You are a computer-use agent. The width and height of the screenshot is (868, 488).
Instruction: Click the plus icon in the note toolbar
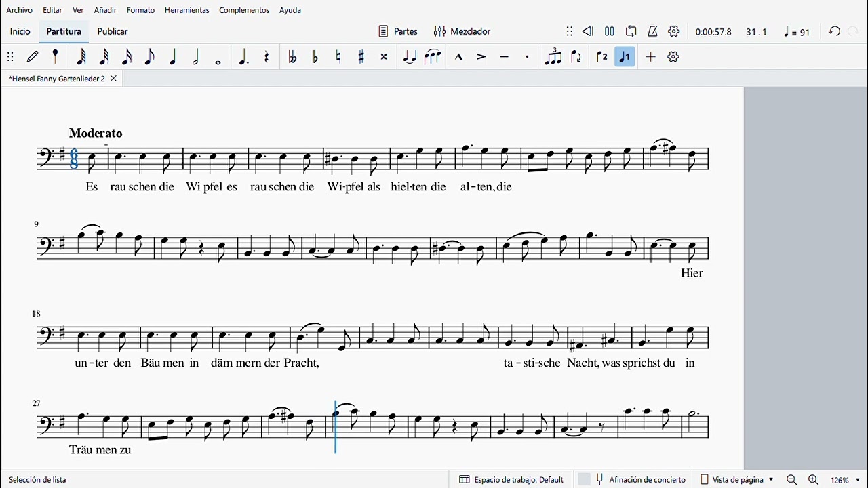click(650, 57)
